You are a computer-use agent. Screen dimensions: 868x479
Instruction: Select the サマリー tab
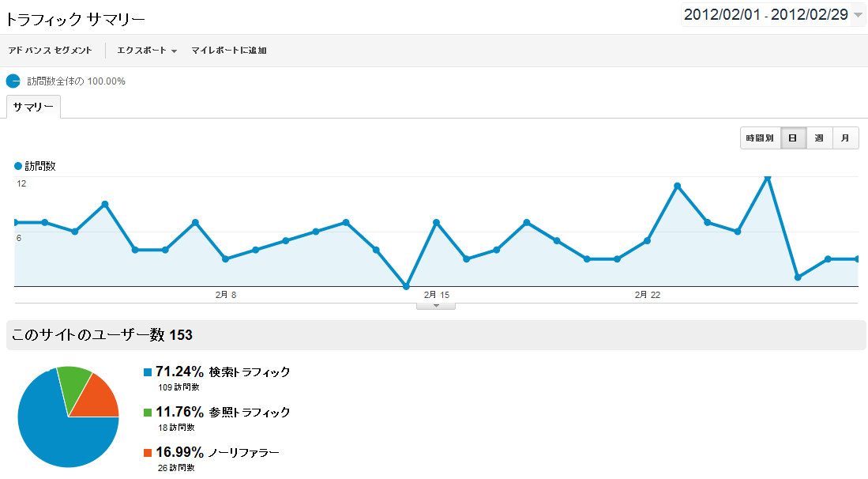(33, 107)
